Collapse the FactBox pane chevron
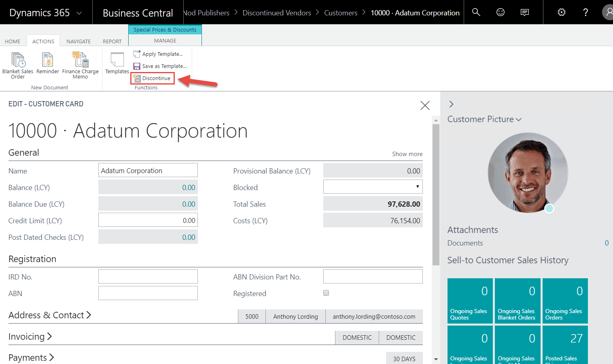The height and width of the screenshot is (364, 613). tap(451, 104)
